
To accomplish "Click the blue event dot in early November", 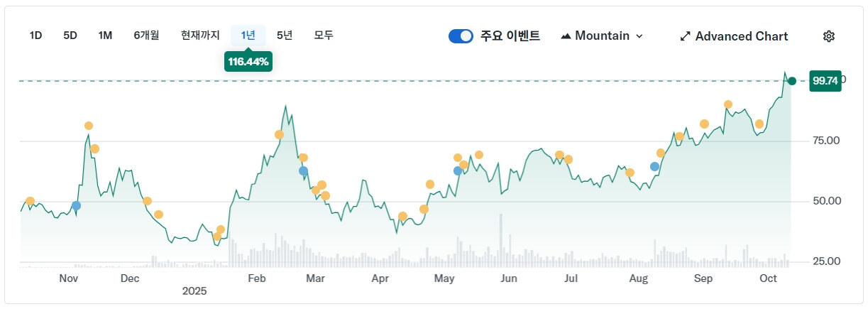I will [76, 205].
